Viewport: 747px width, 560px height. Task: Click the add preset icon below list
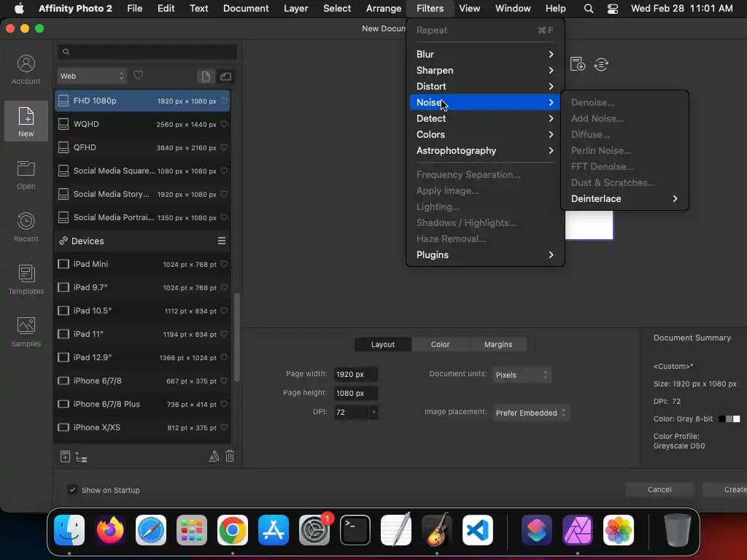pos(65,456)
